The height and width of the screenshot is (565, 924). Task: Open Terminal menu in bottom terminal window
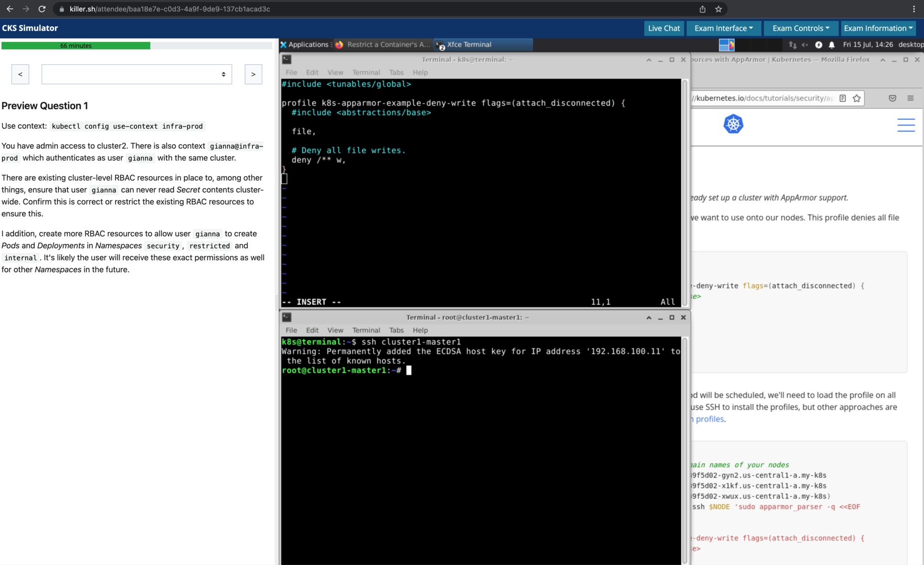366,330
